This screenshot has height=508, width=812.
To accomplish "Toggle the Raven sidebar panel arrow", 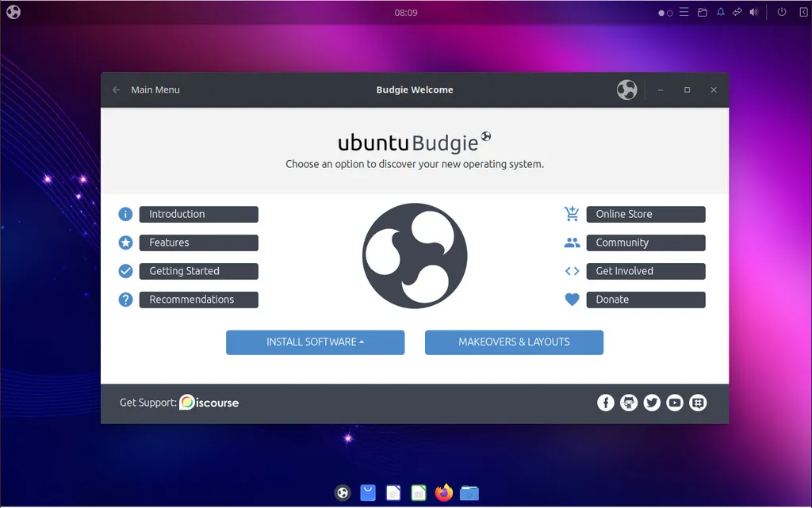I will pos(802,13).
